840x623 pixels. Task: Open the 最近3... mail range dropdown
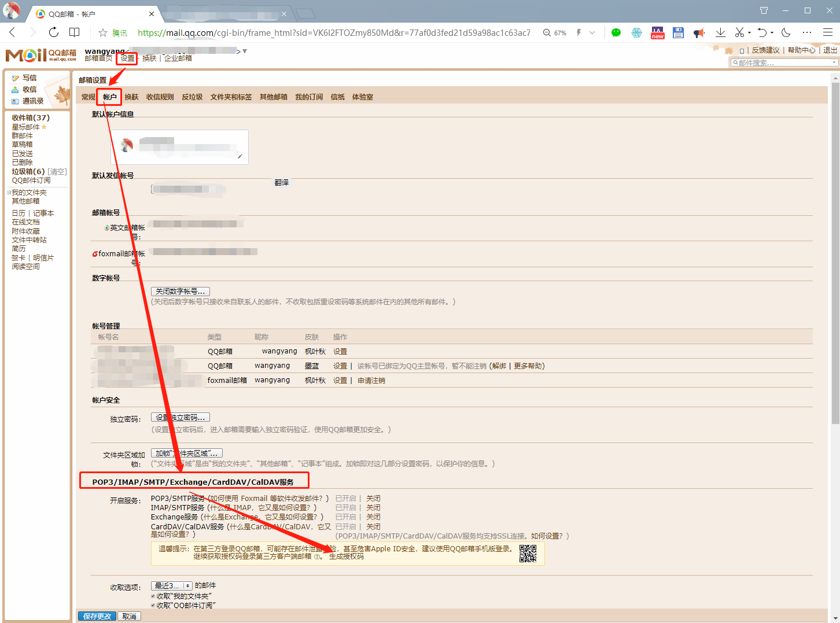pos(172,586)
